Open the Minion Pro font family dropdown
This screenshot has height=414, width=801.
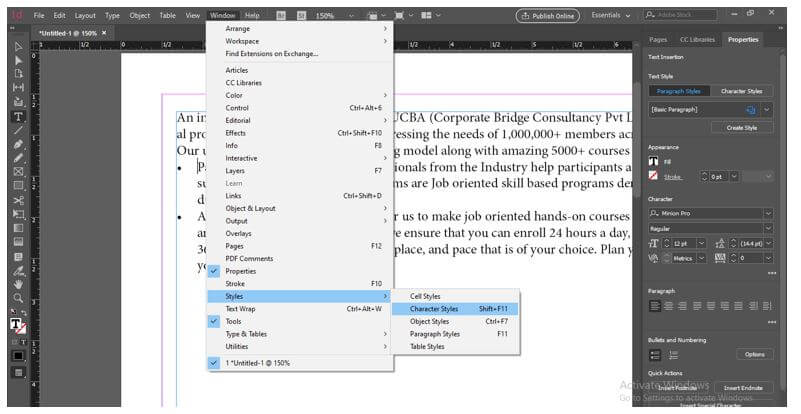[768, 213]
